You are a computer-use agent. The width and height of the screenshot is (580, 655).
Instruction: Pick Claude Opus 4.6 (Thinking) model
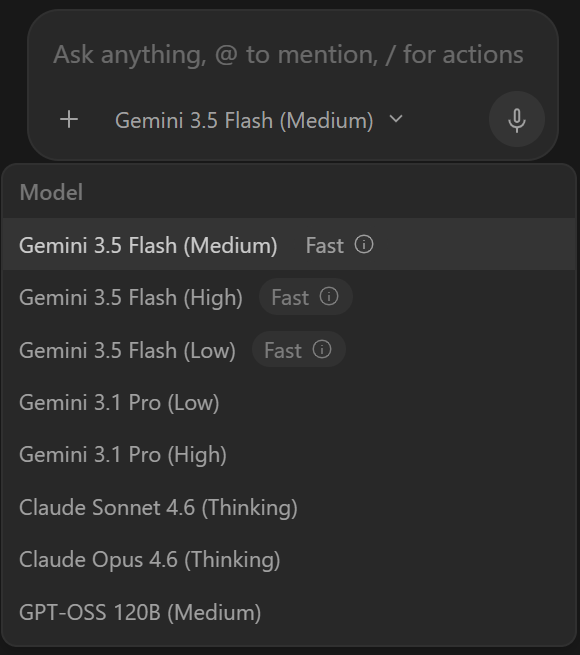click(289, 559)
